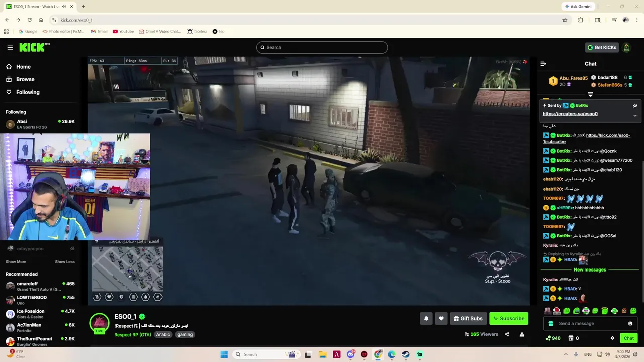Expand the pinned message chevron
Image resolution: width=644 pixels, height=362 pixels.
tap(635, 115)
